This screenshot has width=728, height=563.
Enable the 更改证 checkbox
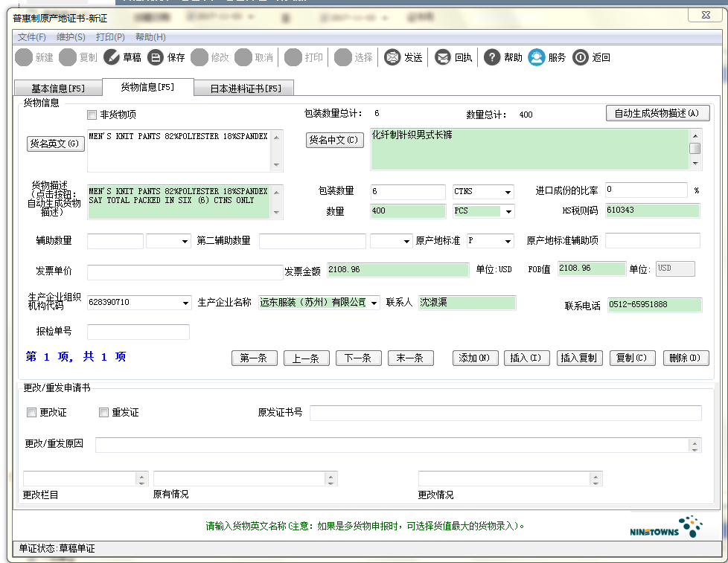(x=31, y=412)
